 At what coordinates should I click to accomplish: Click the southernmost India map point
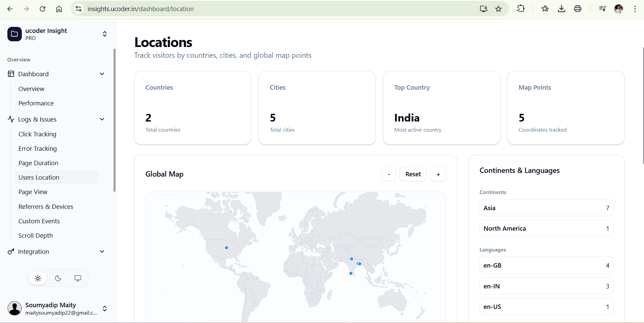click(351, 273)
